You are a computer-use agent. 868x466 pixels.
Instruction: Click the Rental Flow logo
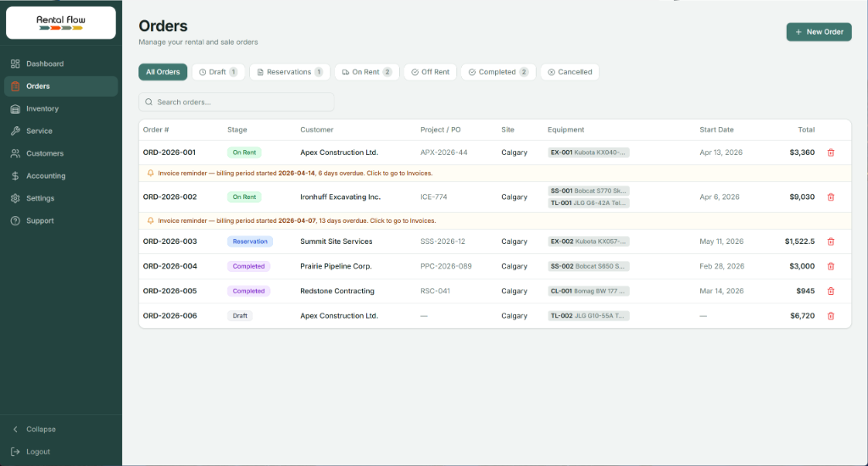coord(61,23)
